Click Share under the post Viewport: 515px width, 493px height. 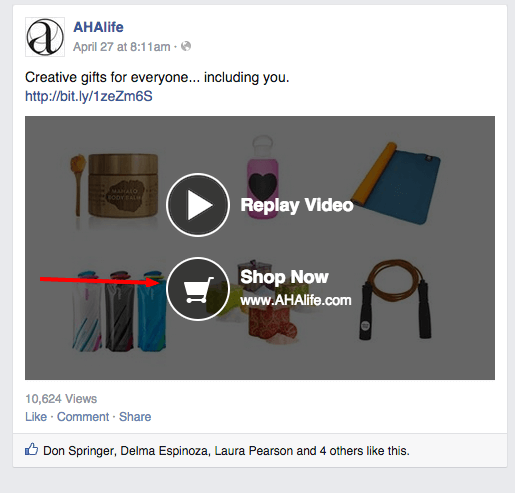(x=135, y=417)
